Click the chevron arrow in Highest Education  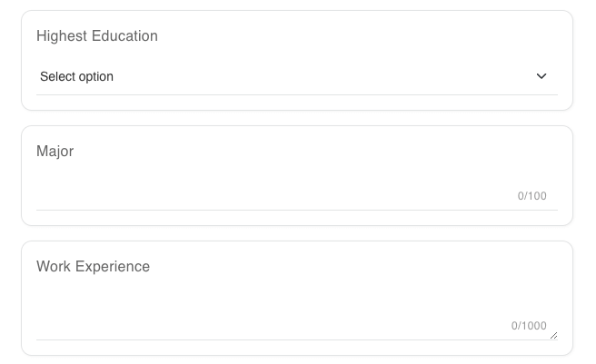541,77
